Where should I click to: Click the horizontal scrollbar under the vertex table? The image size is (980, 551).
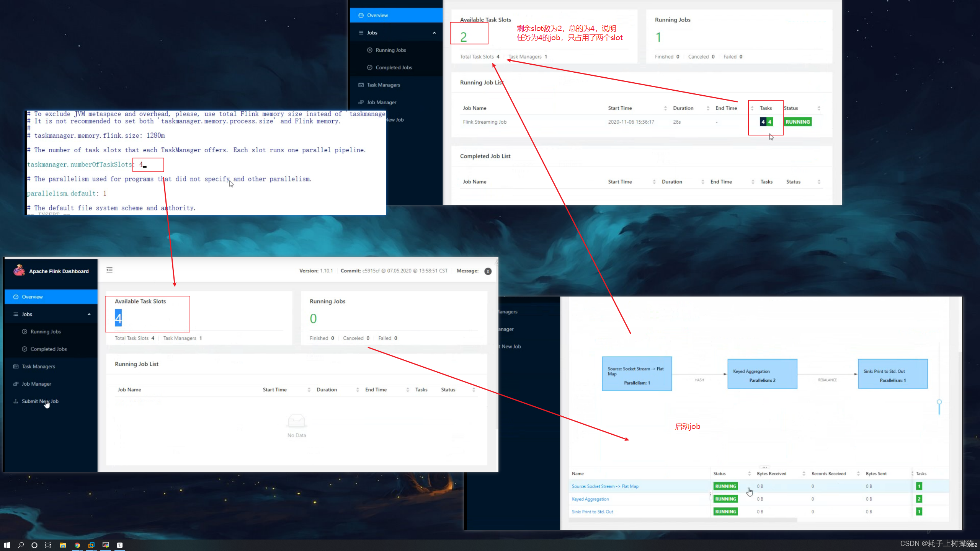click(x=683, y=520)
